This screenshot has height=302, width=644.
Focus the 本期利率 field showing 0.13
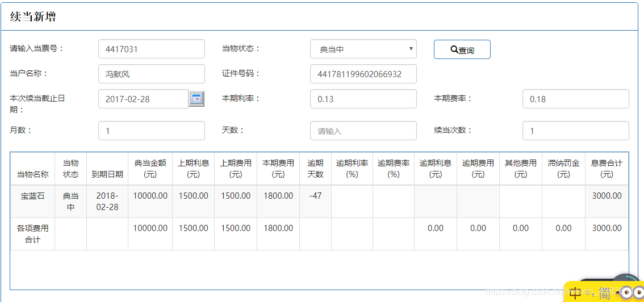point(363,99)
